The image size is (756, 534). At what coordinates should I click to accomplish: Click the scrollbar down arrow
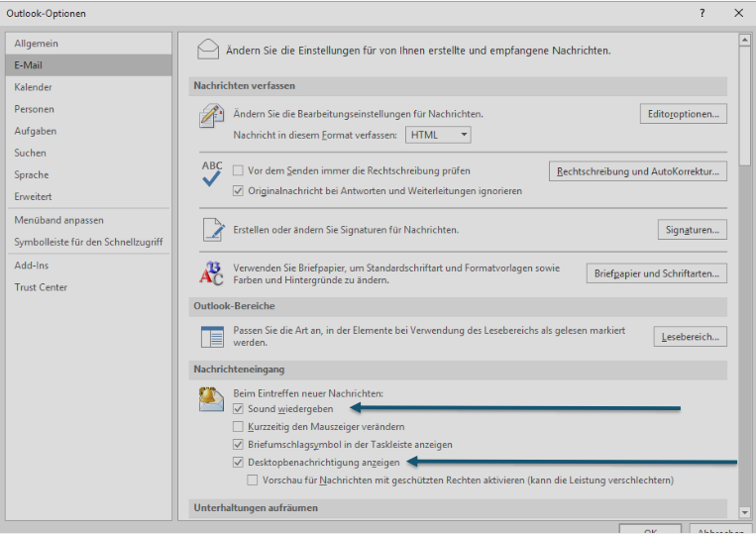tap(744, 512)
